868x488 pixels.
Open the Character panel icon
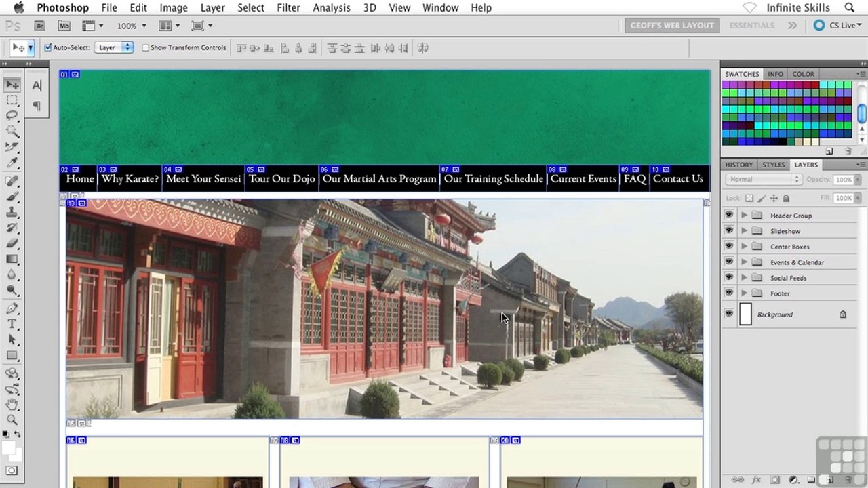coord(37,85)
